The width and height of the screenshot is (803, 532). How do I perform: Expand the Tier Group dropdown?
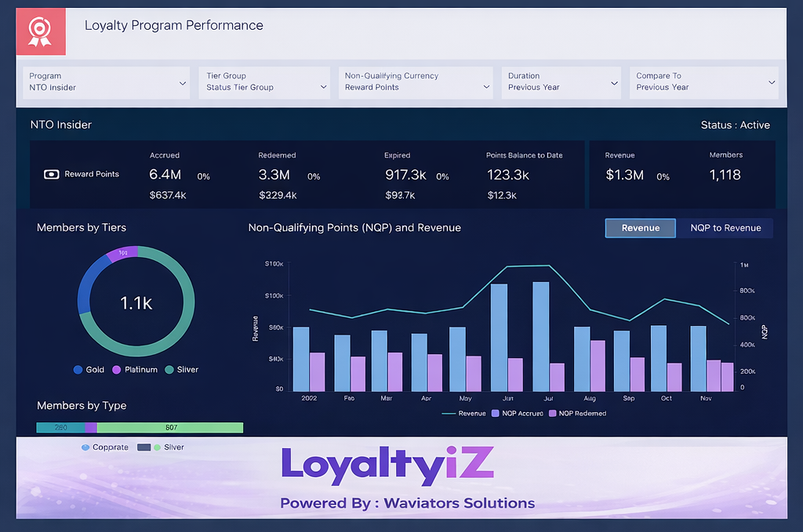click(x=266, y=82)
